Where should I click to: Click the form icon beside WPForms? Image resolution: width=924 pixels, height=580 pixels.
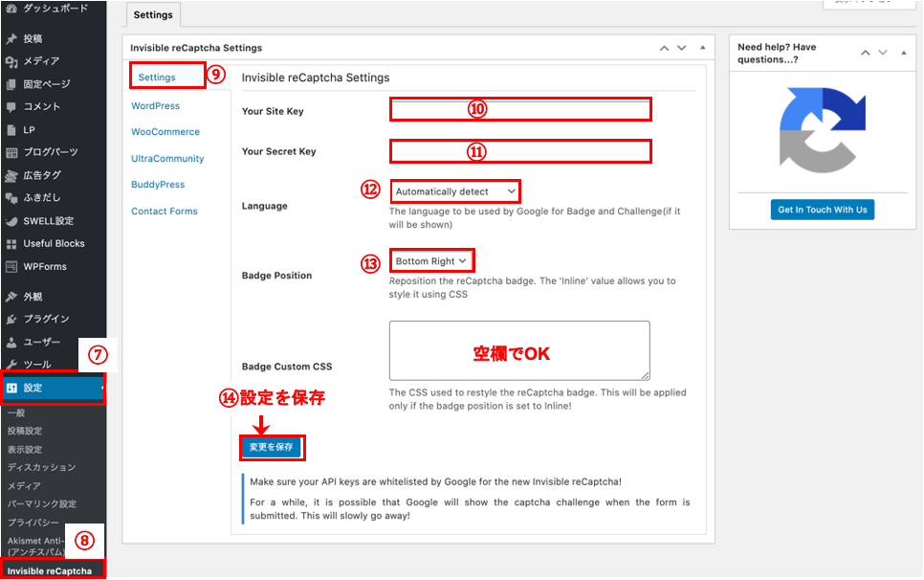coord(11,267)
